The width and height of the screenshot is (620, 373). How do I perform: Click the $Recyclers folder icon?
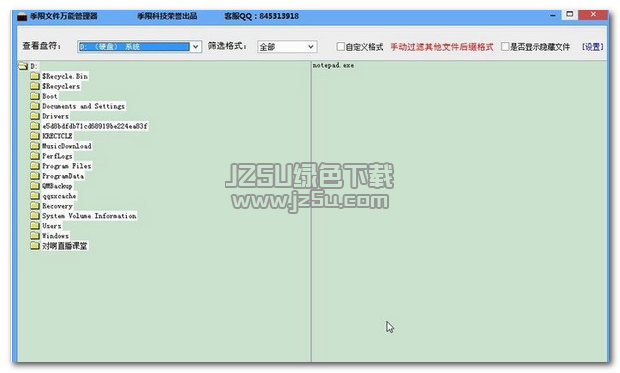click(x=35, y=86)
